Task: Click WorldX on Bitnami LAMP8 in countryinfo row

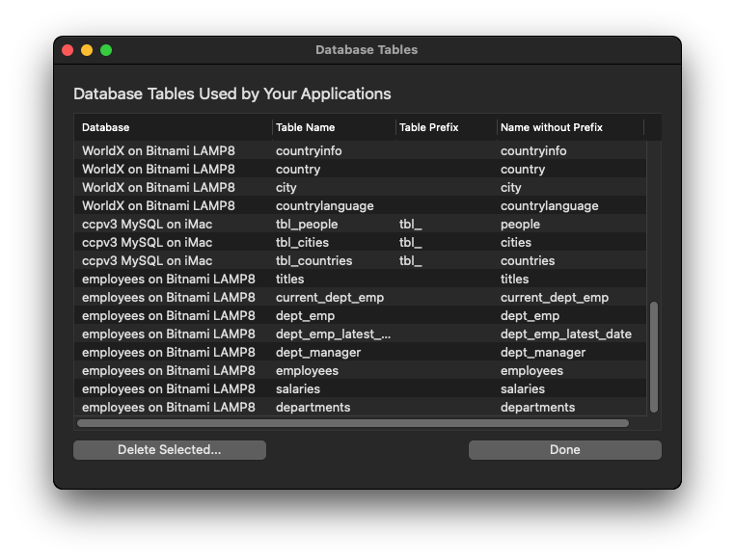Action: [158, 150]
